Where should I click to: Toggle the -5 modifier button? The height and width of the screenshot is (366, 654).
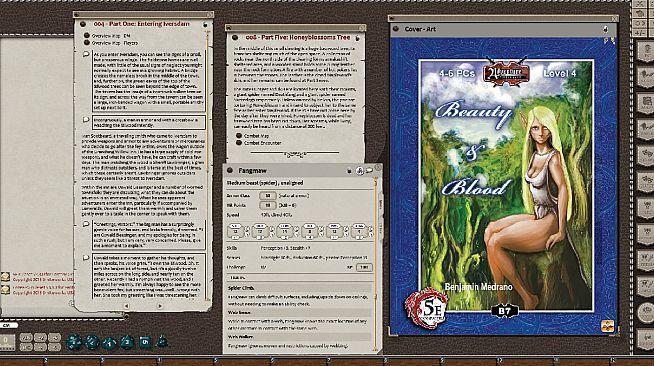(54, 347)
